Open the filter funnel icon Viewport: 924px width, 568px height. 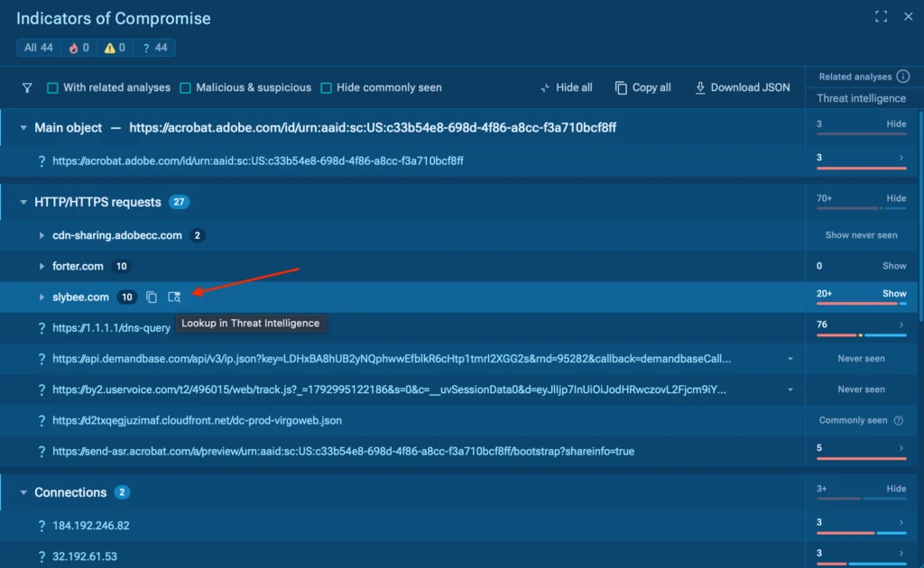tap(27, 87)
